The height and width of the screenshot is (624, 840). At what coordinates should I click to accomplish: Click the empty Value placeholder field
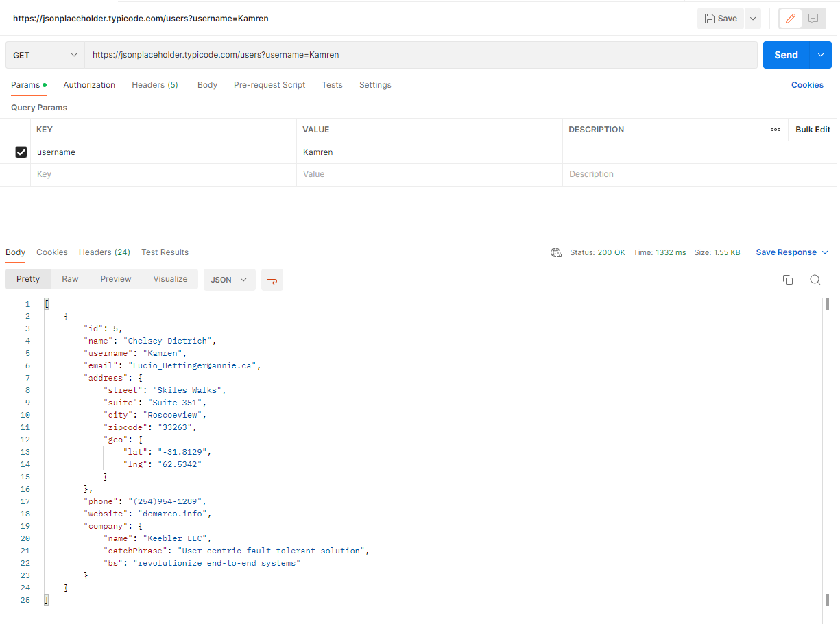pyautogui.click(x=430, y=174)
